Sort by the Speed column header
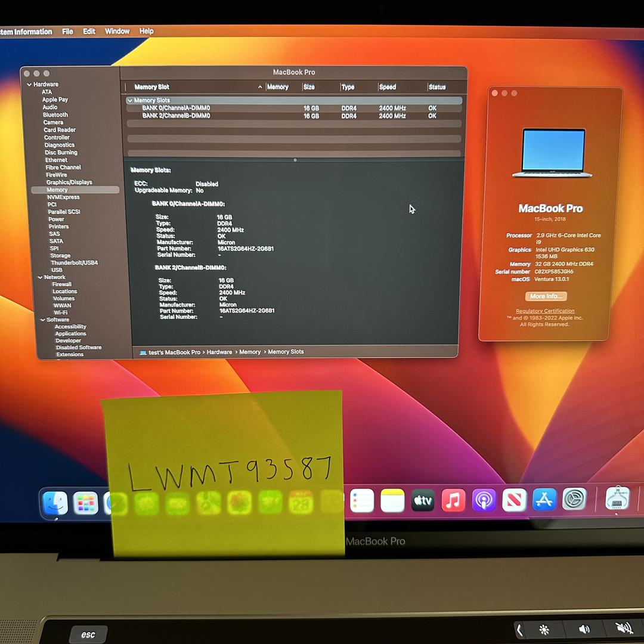644x644 pixels. coord(388,87)
